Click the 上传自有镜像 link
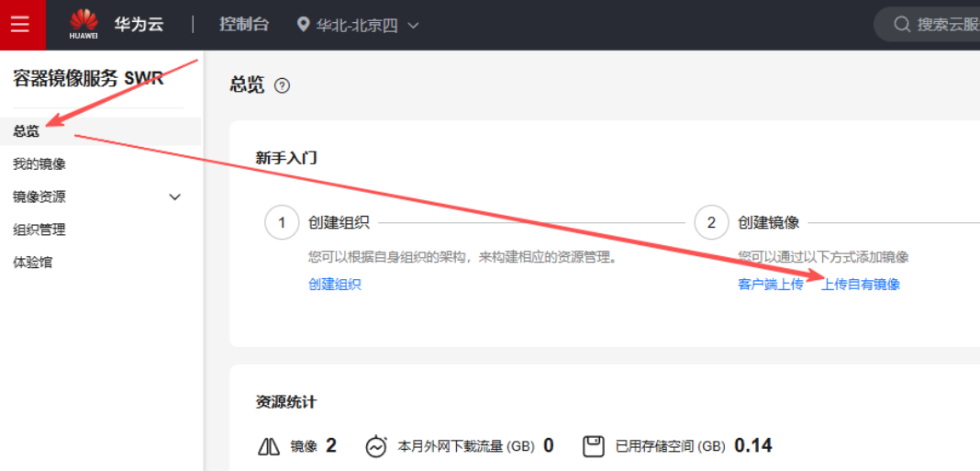Screen dimensions: 980x471 861,285
